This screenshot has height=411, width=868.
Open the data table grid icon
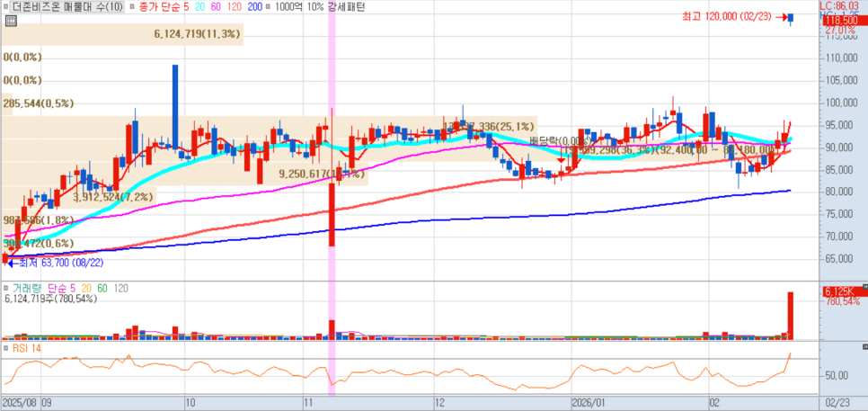coord(11,21)
